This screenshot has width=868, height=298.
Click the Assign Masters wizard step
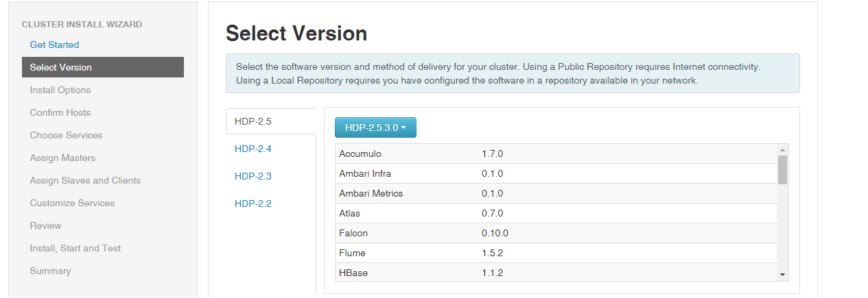coord(62,158)
